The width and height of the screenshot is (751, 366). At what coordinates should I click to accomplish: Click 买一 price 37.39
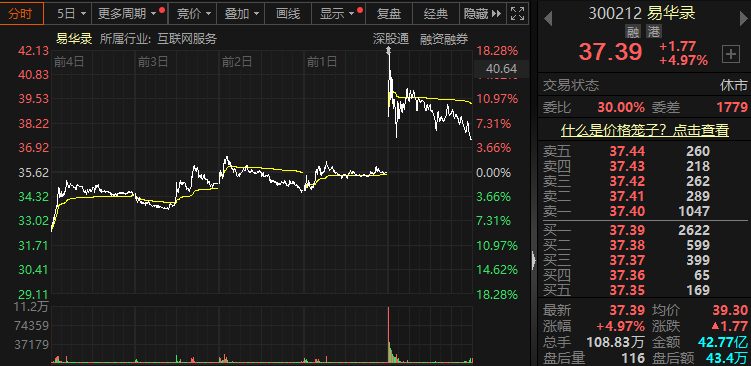tap(627, 230)
